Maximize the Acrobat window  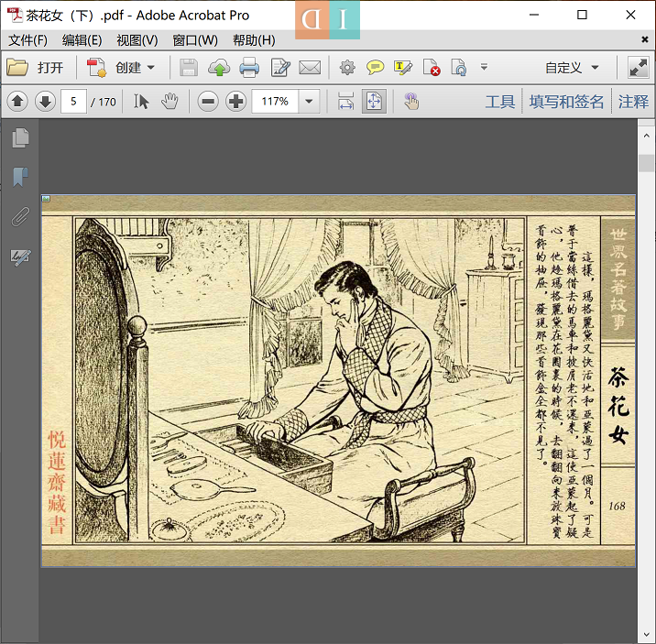pyautogui.click(x=582, y=15)
